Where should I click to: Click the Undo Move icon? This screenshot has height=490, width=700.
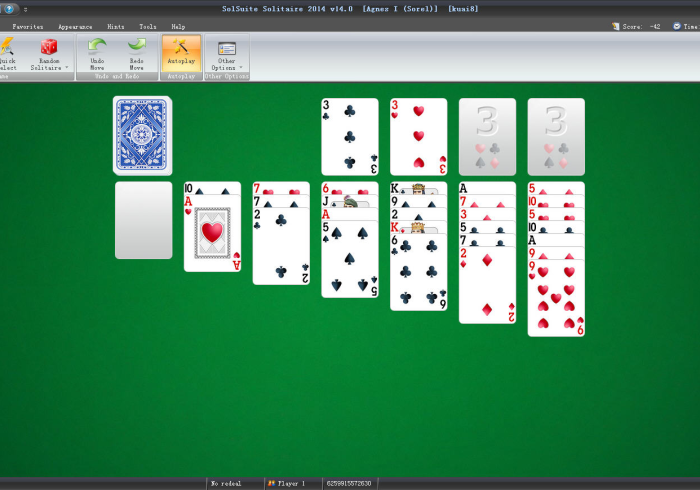(x=97, y=47)
